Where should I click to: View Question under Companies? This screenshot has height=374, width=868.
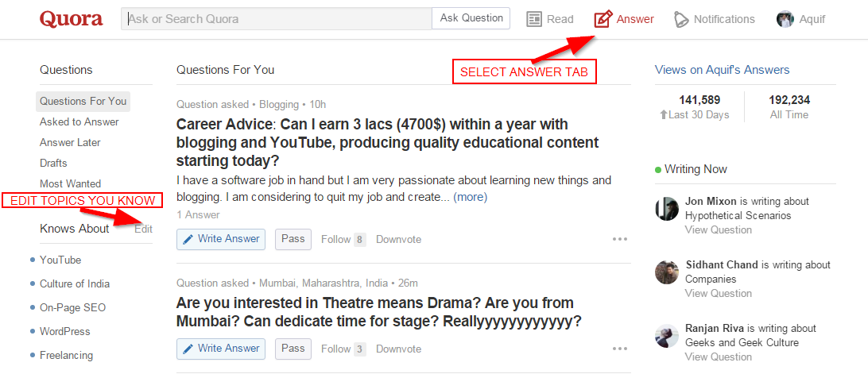(718, 293)
